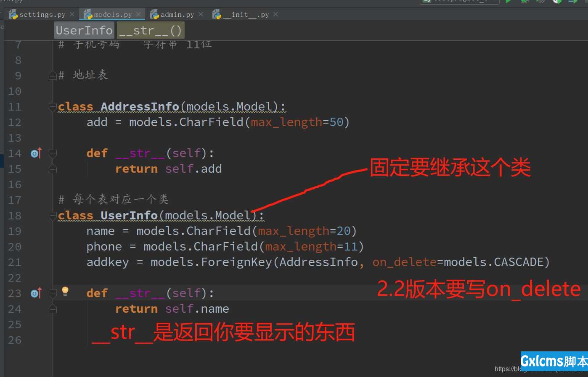The height and width of the screenshot is (377, 588).
Task: Click the AddressInfo class name on line 11
Action: 140,107
